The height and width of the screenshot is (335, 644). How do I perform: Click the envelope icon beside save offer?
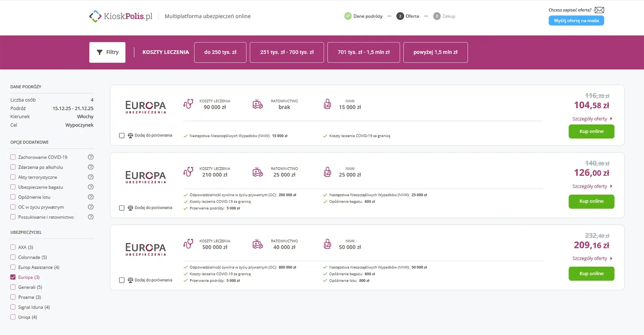[x=599, y=10]
